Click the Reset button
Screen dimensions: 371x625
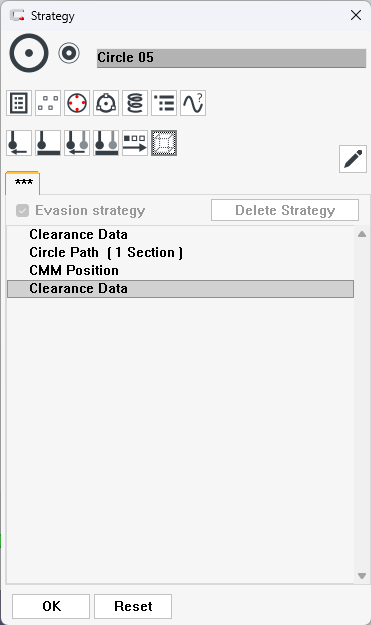coord(133,606)
